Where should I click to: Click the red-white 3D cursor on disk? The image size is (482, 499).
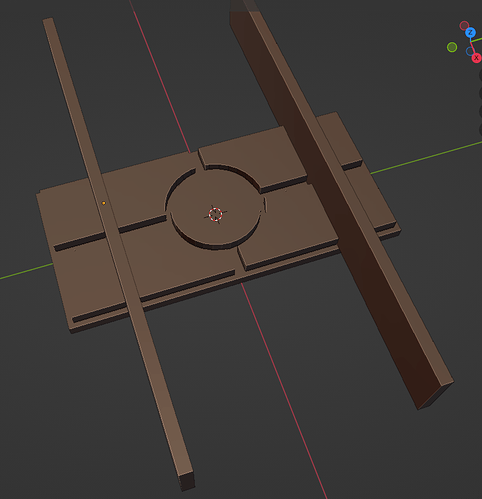point(215,214)
